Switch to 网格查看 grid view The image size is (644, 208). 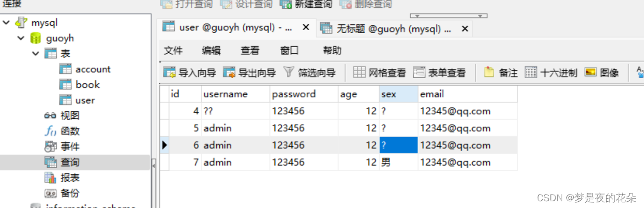[379, 72]
